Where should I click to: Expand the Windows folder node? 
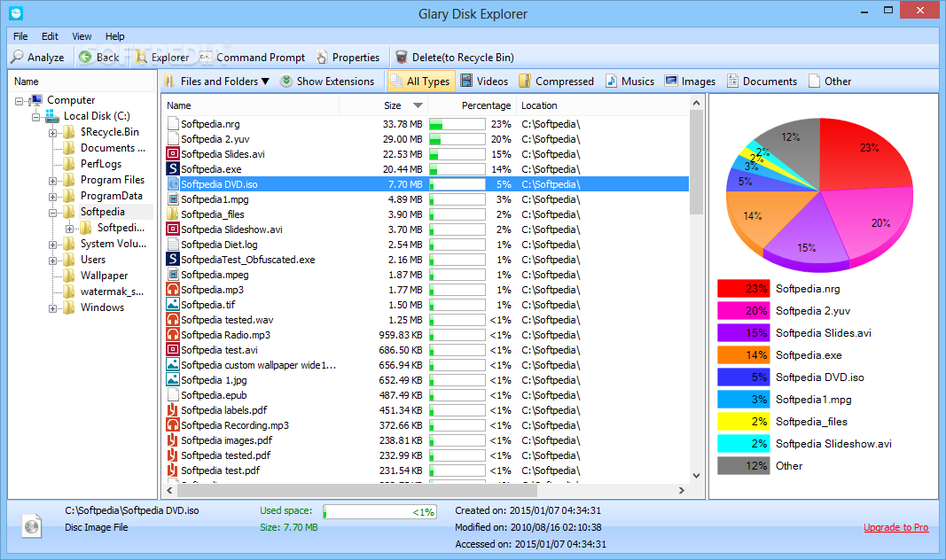click(52, 308)
